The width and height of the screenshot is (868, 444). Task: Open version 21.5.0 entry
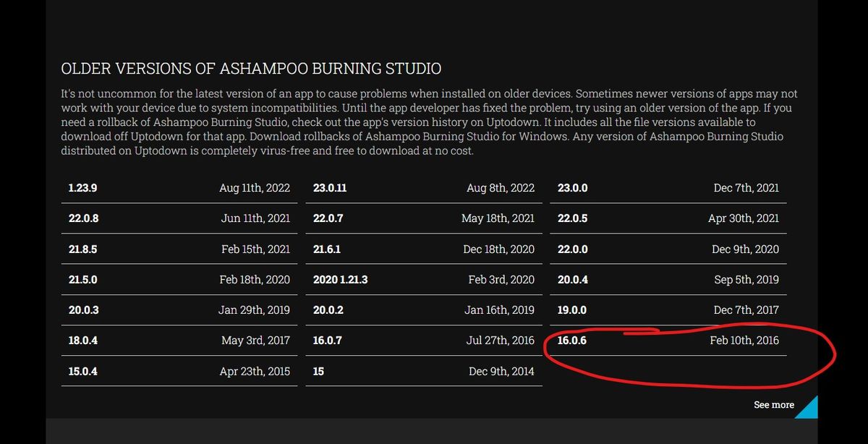[x=82, y=280]
